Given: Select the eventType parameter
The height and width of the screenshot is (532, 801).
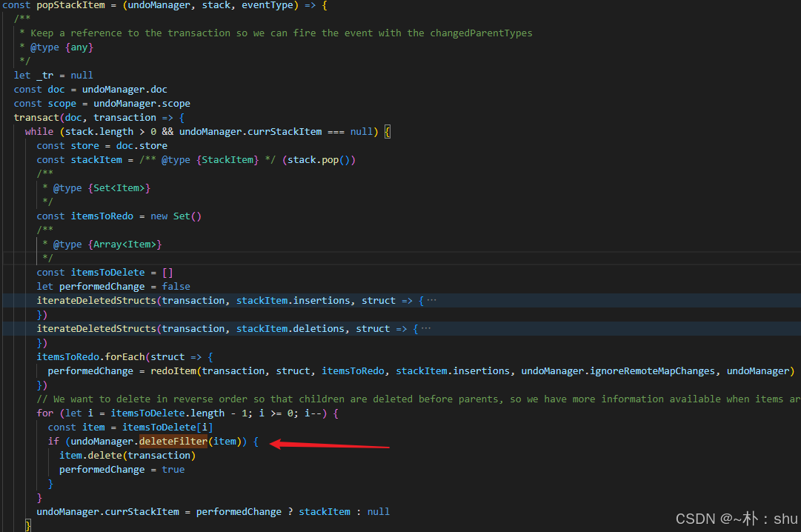Looking at the screenshot, I should (267, 5).
